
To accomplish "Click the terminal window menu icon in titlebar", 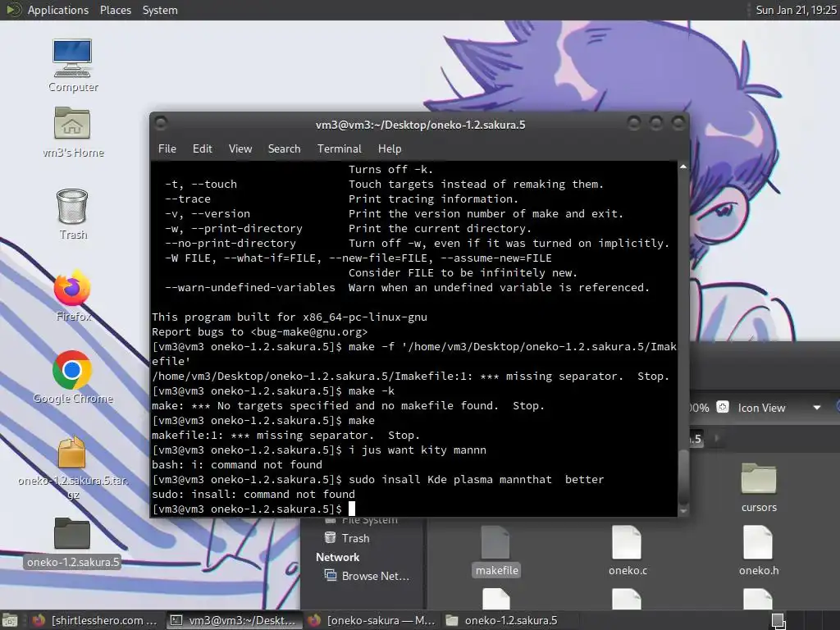I will (x=161, y=124).
